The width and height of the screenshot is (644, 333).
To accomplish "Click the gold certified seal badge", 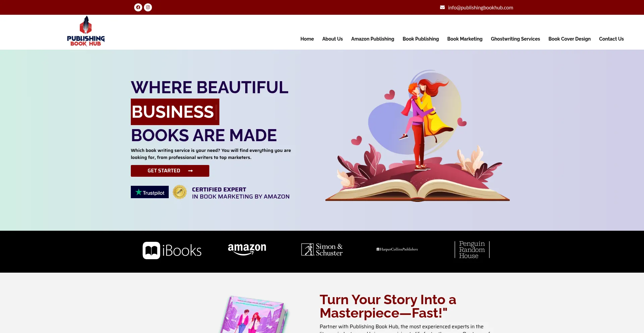I will 180,192.
